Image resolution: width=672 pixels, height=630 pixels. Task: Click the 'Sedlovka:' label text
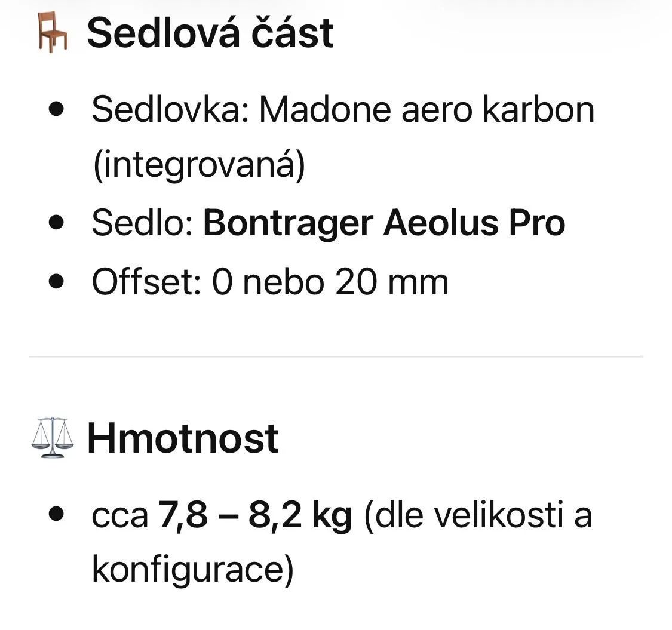170,110
